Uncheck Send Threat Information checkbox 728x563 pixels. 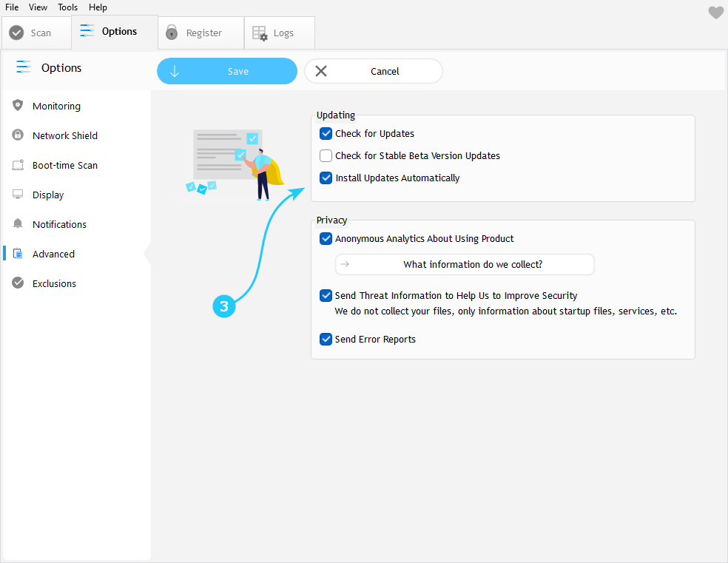click(326, 296)
